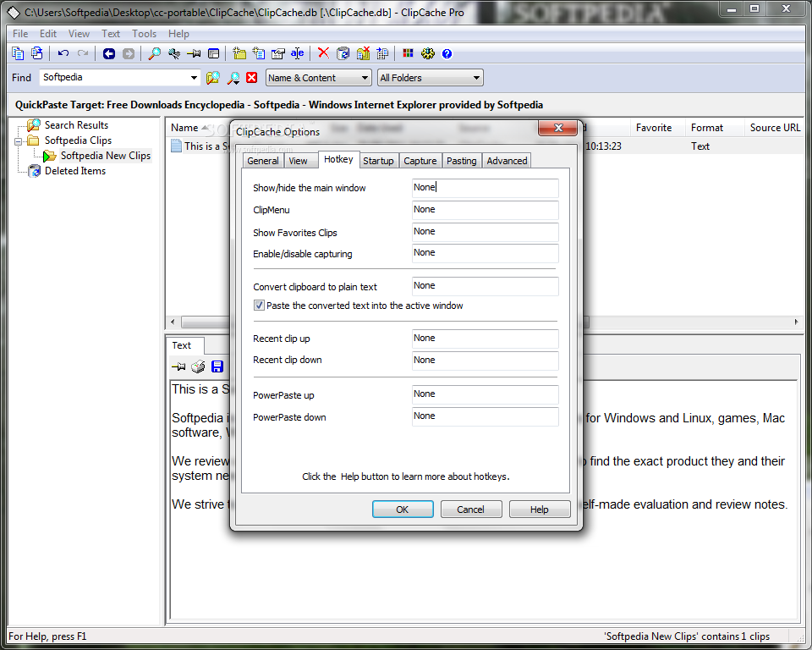Click the hand-pointer toolbar icon next to magnifier
The width and height of the screenshot is (812, 650).
coord(174,53)
